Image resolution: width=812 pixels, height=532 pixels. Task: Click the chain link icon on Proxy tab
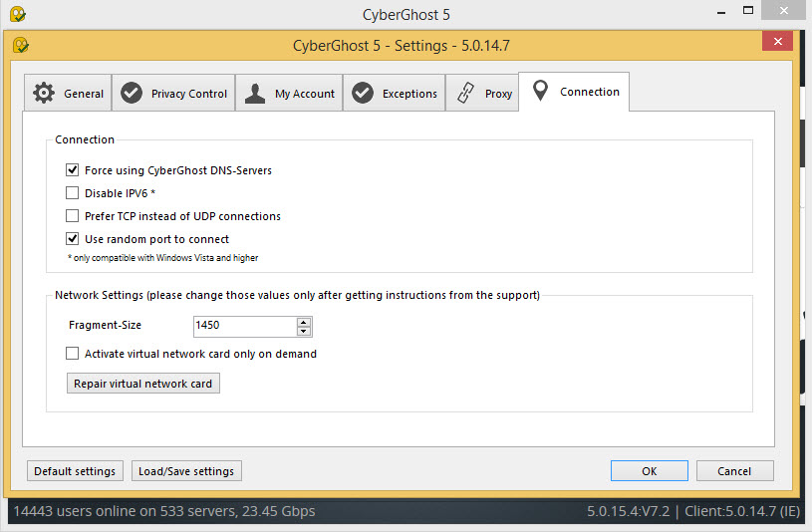465,94
